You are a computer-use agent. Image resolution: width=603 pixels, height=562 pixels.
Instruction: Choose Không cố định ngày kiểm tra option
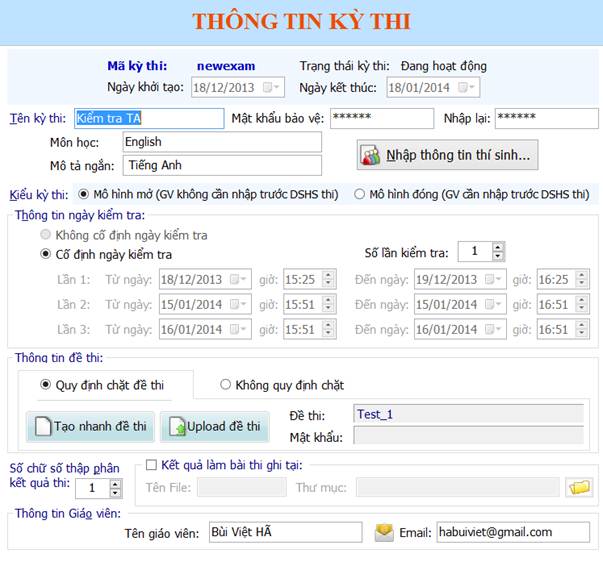point(45,234)
